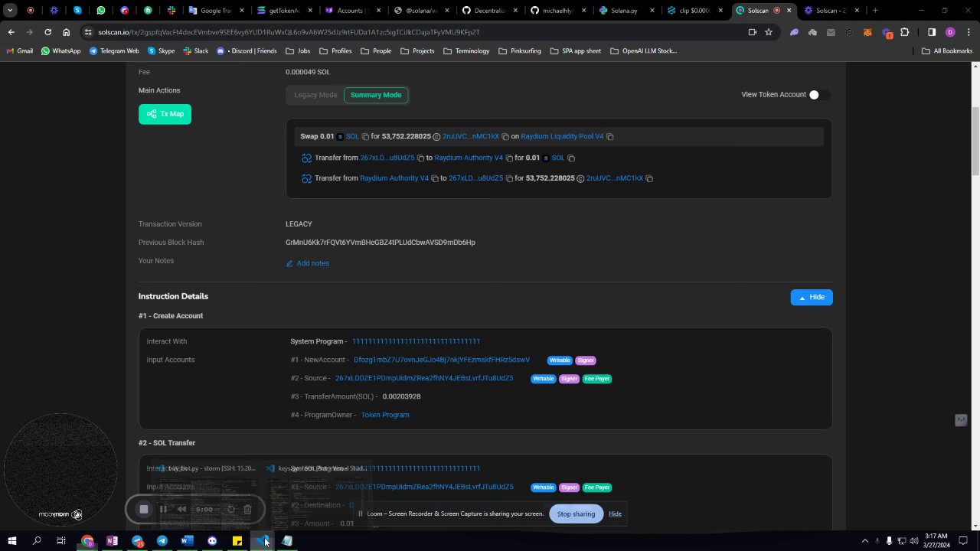Open Telegram from taskbar

(162, 541)
